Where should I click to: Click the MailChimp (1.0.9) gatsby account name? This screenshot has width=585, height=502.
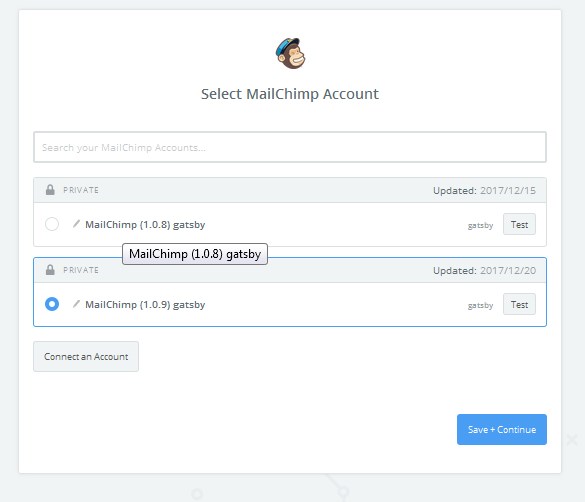pyautogui.click(x=145, y=305)
